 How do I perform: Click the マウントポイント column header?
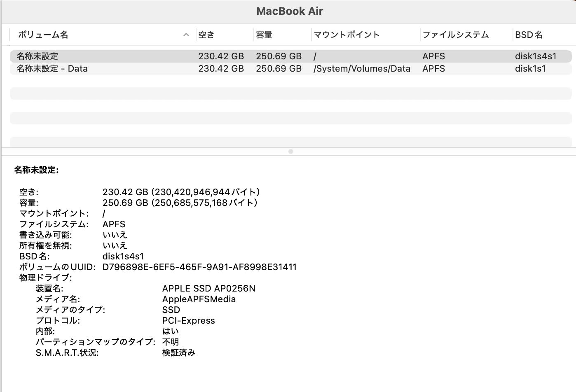coord(346,35)
